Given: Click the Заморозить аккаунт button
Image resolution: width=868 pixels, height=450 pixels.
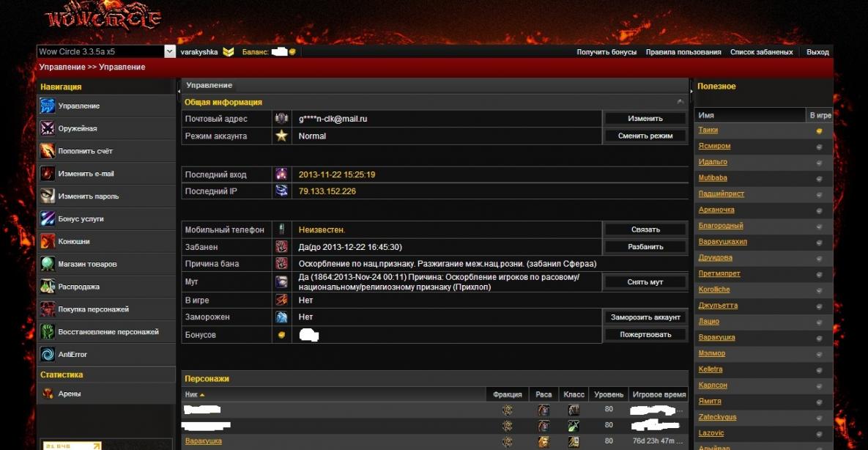Looking at the screenshot, I should click(645, 317).
